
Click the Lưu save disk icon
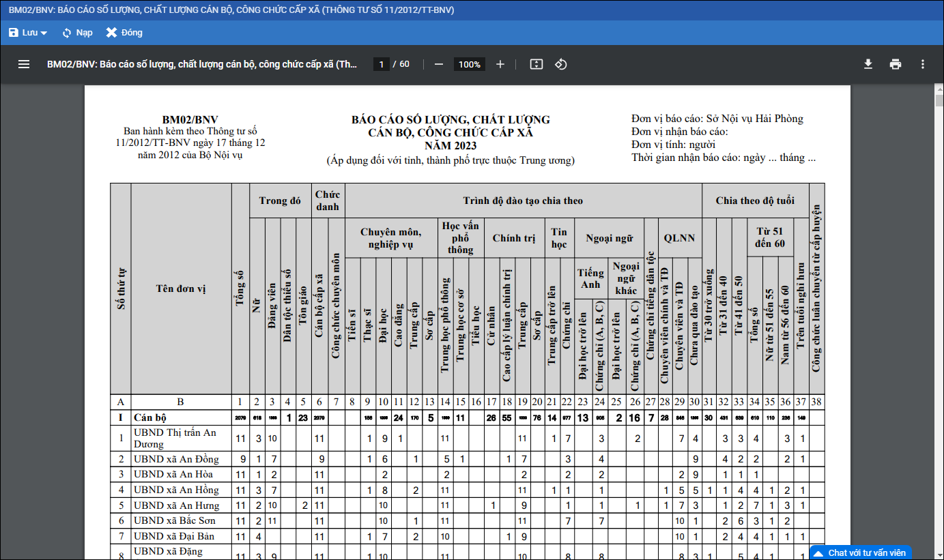point(14,33)
